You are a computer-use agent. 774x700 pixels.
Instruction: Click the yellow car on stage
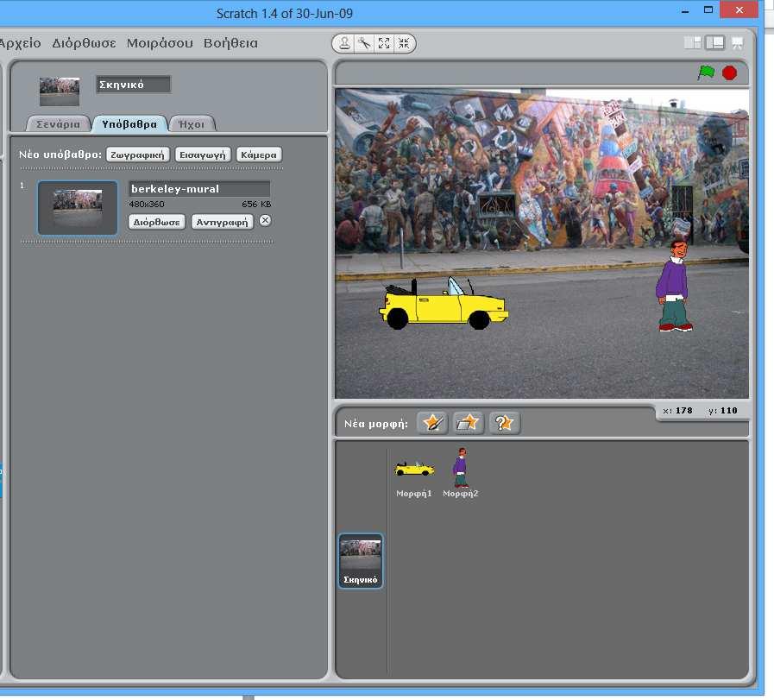444,303
